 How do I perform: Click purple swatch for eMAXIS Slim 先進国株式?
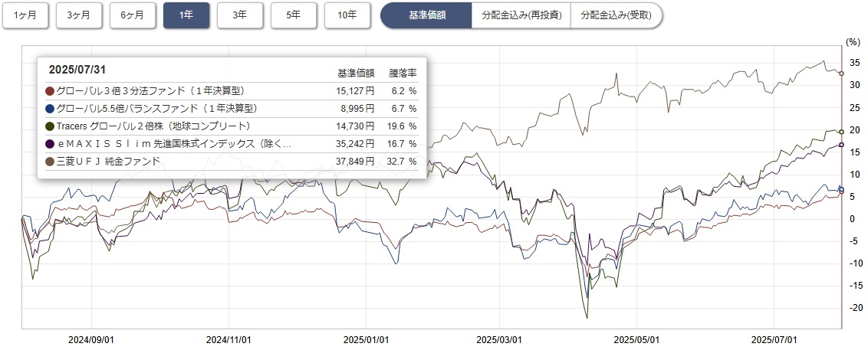coord(50,144)
